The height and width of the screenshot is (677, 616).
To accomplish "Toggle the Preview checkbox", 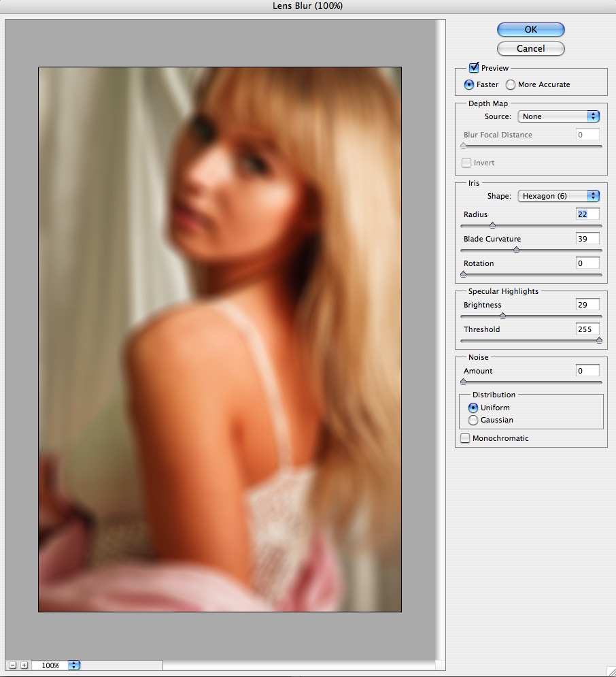I will (x=474, y=67).
